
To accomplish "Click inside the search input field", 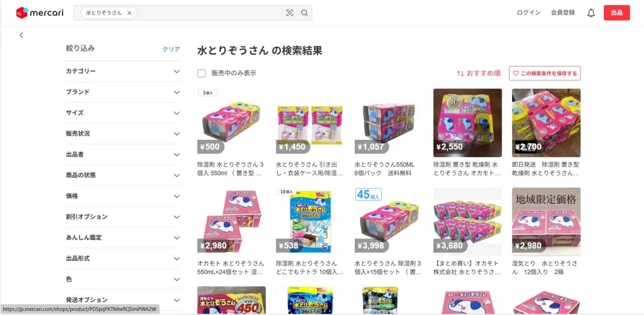I will [x=209, y=13].
